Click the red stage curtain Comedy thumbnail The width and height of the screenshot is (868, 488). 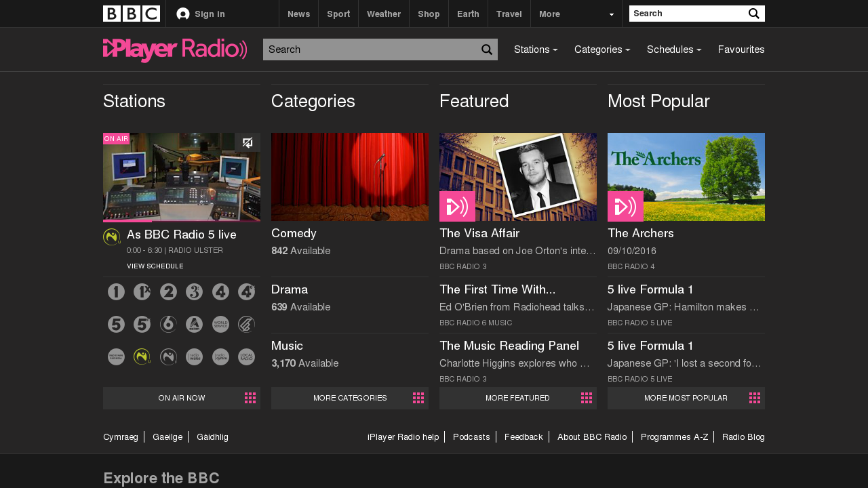tap(350, 177)
